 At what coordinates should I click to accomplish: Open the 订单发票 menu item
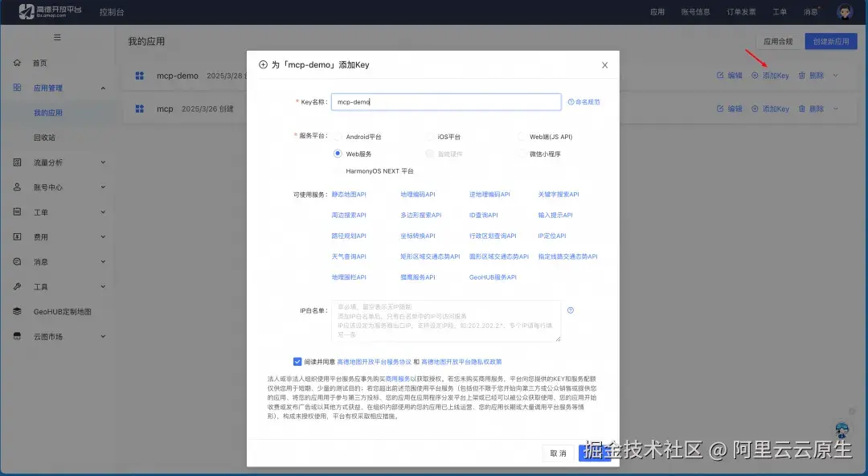[740, 11]
